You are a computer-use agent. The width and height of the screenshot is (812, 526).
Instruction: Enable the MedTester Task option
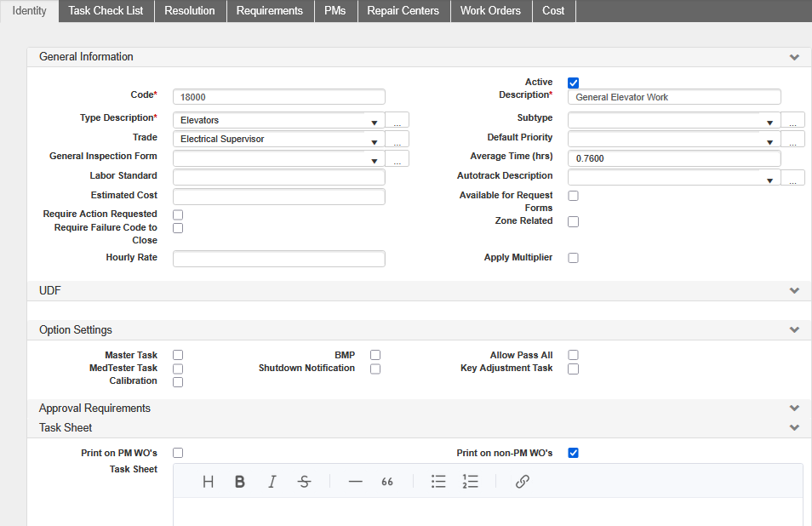[x=178, y=369]
